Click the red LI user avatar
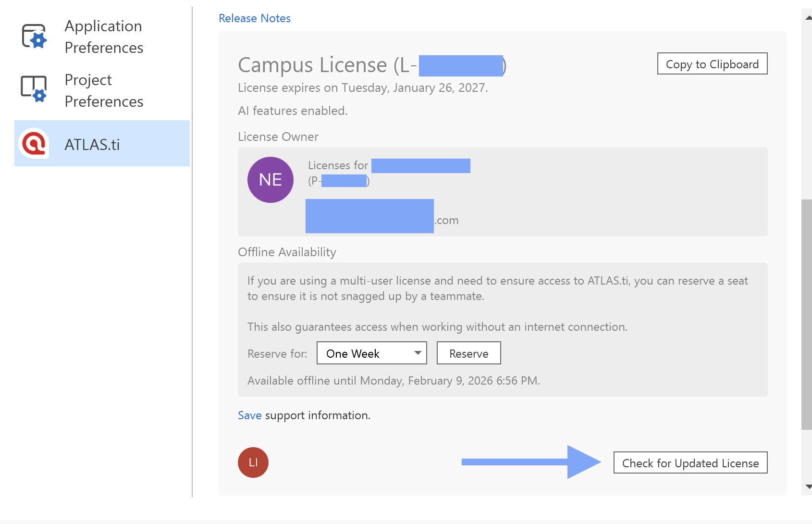Viewport: 812px width, 524px height. coord(253,462)
